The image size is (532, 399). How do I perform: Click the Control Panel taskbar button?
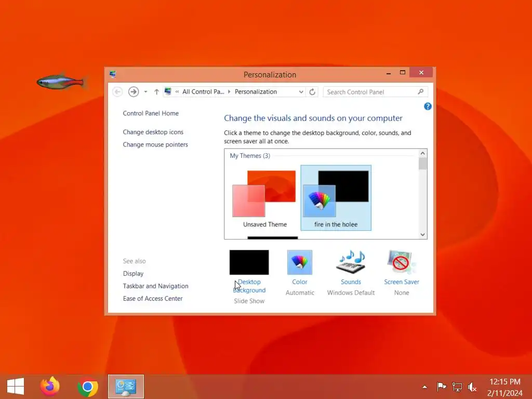(126, 387)
